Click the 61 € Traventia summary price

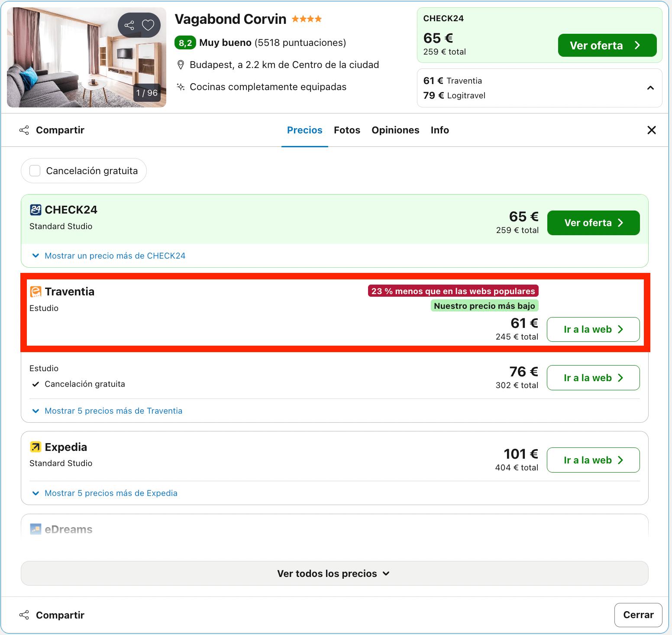pyautogui.click(x=452, y=81)
